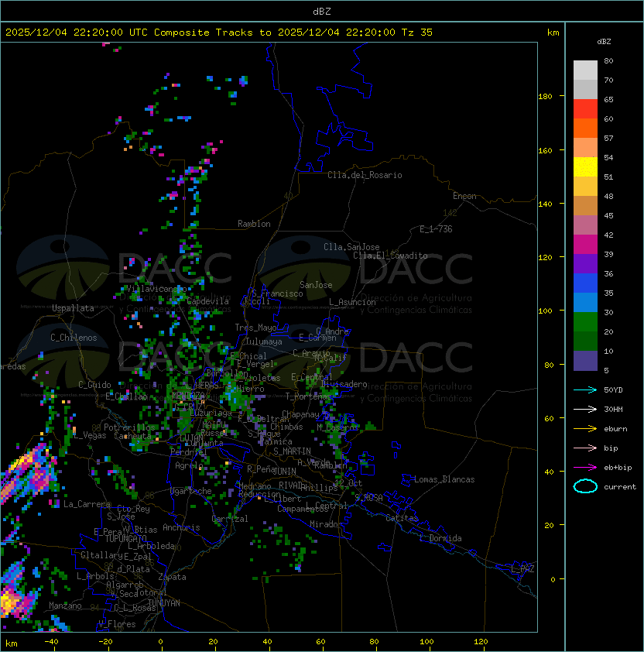Click the 'Potrerillos' place label
The width and height of the screenshot is (644, 652).
click(x=129, y=427)
